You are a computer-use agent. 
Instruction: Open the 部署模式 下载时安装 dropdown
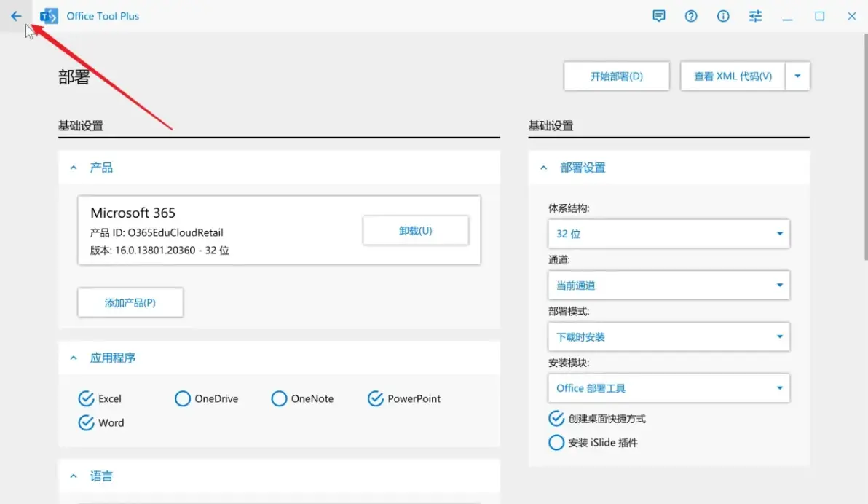(668, 336)
